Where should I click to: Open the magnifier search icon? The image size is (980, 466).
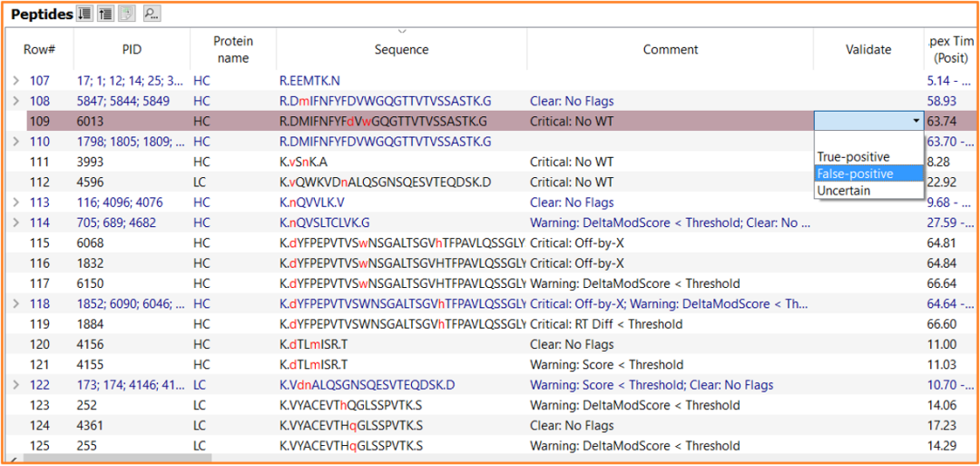(152, 14)
